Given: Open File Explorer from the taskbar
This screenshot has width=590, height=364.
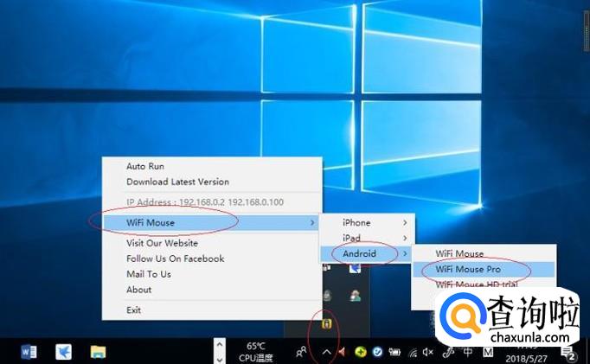Looking at the screenshot, I should point(99,352).
